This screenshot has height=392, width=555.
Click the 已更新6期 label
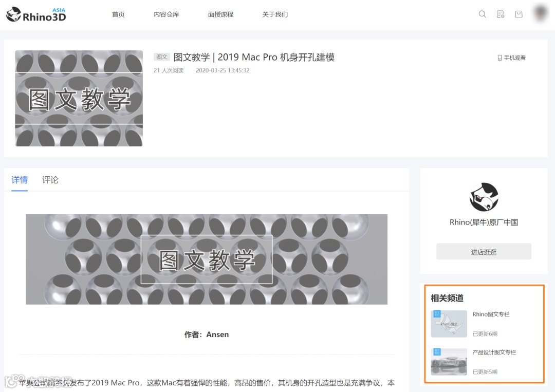coord(485,334)
